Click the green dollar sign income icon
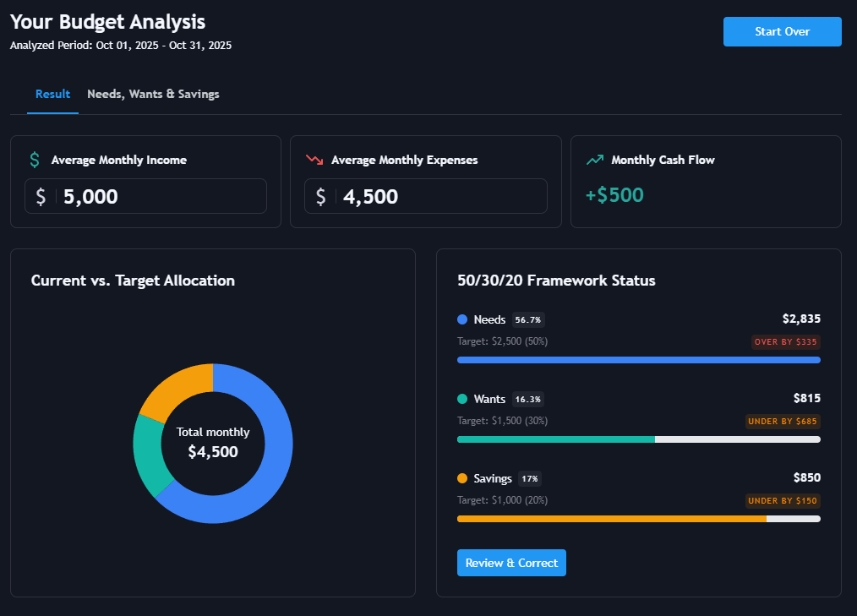The height and width of the screenshot is (616, 857). pos(35,160)
